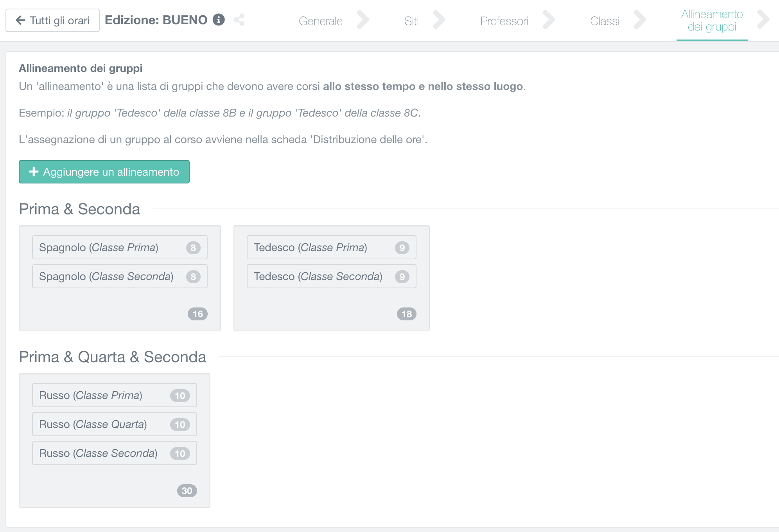This screenshot has width=779, height=532.
Task: Click chevron arrow after Classi step
Action: click(640, 20)
